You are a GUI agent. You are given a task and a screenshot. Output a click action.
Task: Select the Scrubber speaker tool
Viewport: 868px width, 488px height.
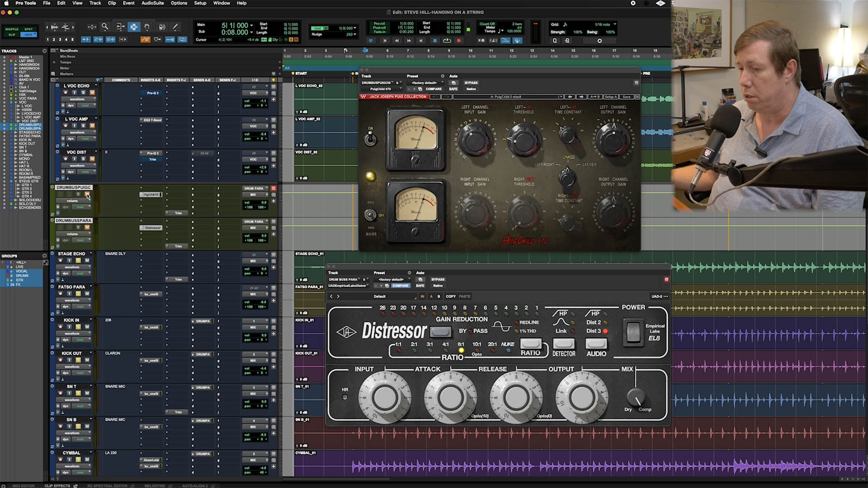click(162, 27)
